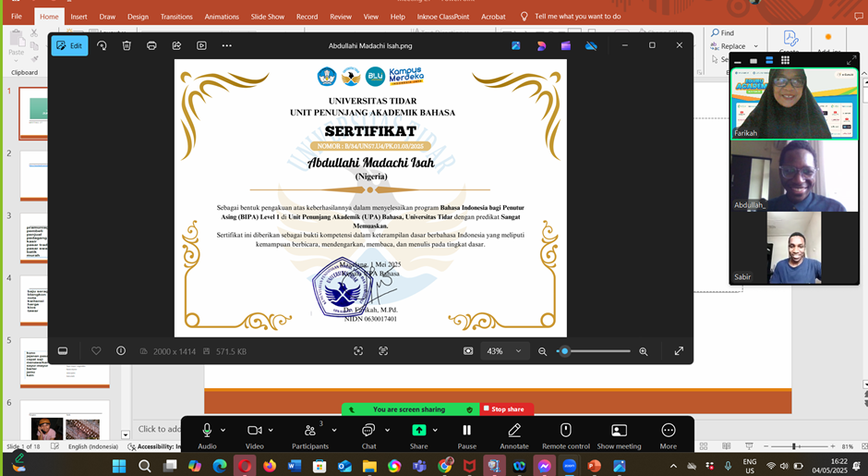Open Firefox from the taskbar

coord(270,466)
